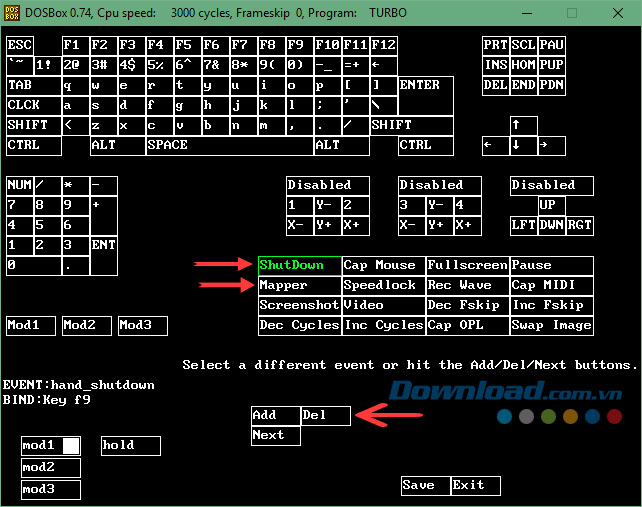Viewport: 642px width, 507px height.
Task: Click the first joystick Disabled box
Action: click(328, 186)
